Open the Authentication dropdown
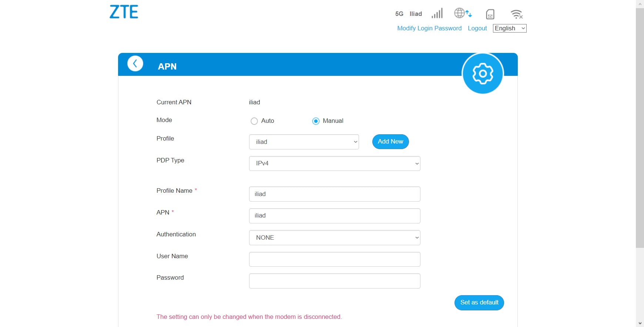Screen dimensions: 644x327 335,237
